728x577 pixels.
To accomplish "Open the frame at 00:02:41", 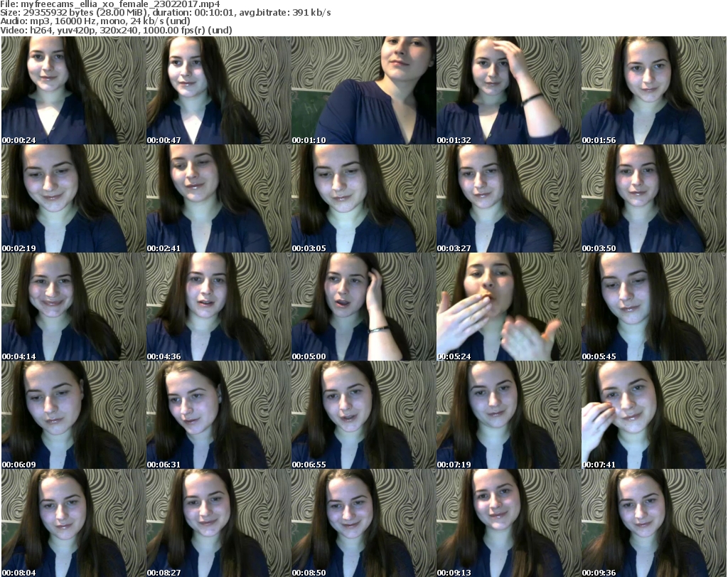I will pyautogui.click(x=218, y=198).
